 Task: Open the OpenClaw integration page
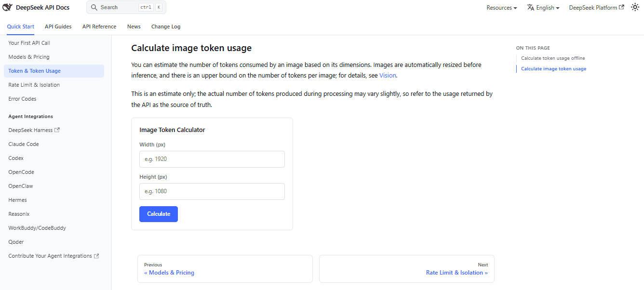click(54, 186)
